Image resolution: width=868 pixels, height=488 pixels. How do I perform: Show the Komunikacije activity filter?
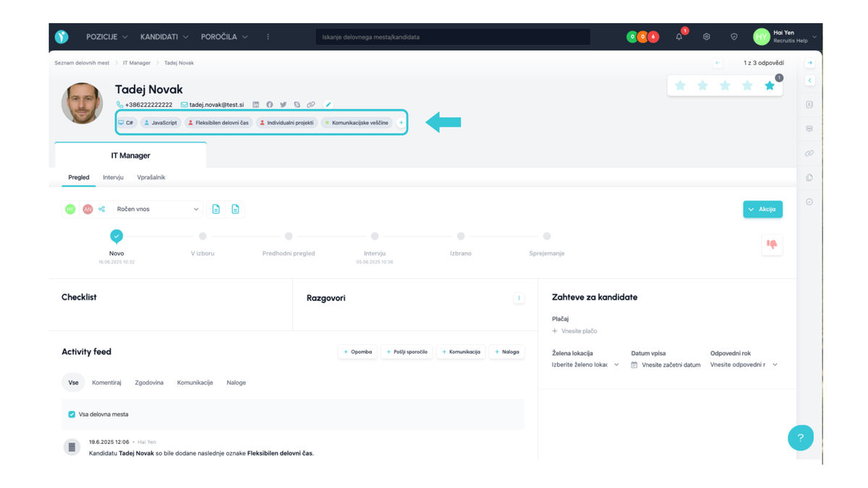tap(195, 382)
